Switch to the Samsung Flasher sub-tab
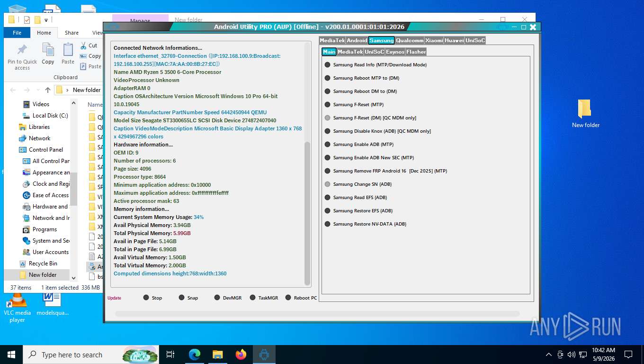 [x=416, y=52]
